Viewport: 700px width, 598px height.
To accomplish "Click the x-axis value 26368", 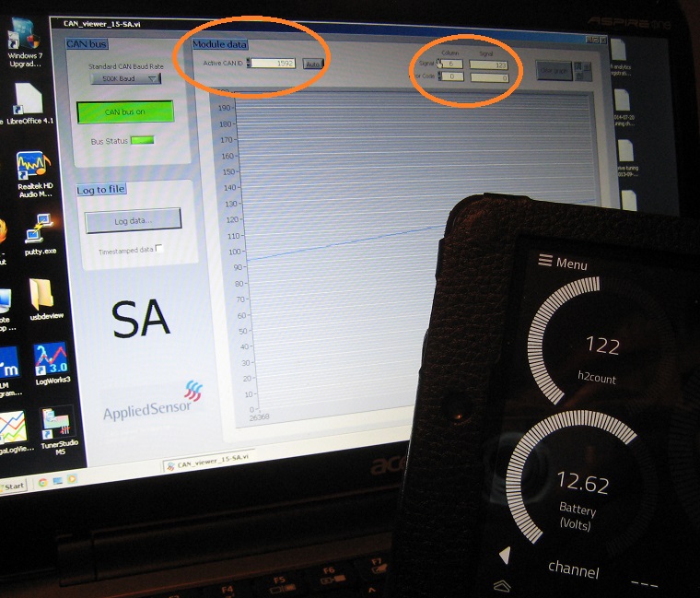I will [x=259, y=417].
